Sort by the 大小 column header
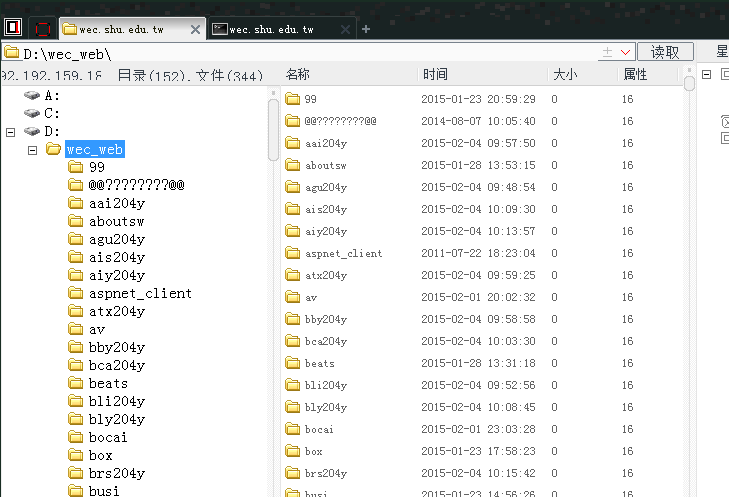The width and height of the screenshot is (729, 497). tap(565, 74)
